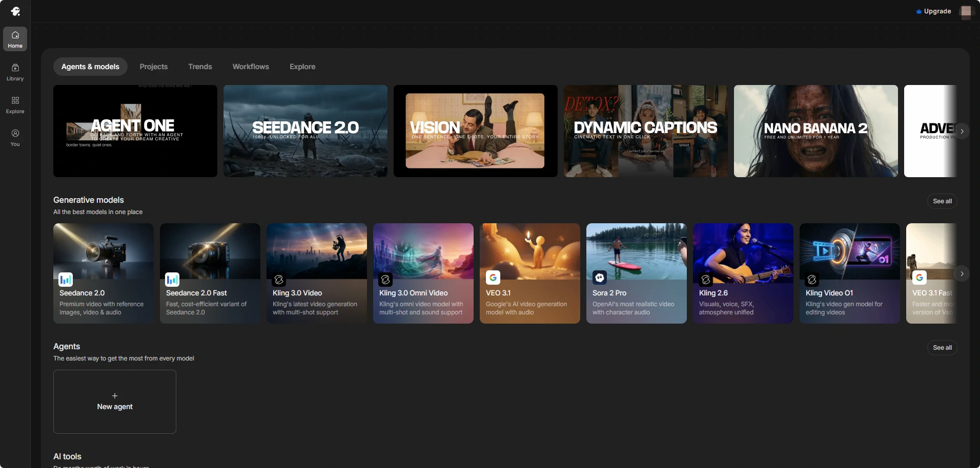Click the Generative models section heading

click(89, 200)
